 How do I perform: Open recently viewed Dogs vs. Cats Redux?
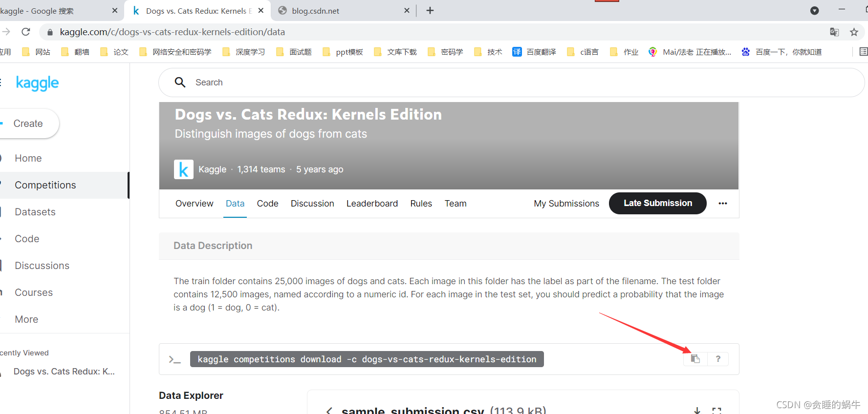click(64, 372)
